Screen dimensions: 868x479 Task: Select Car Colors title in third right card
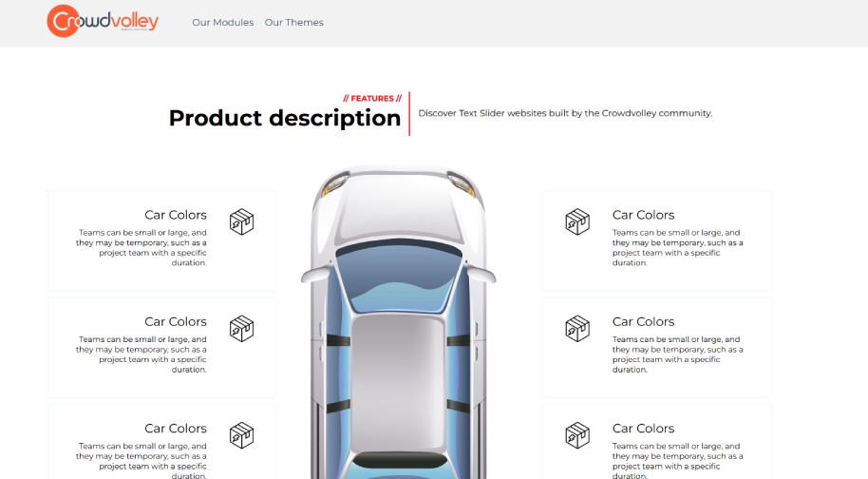pyautogui.click(x=643, y=429)
